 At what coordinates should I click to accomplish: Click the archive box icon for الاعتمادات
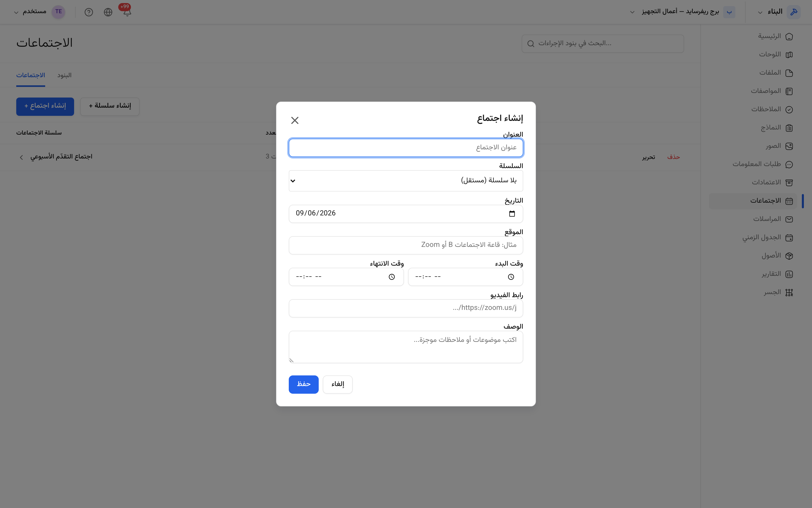(x=789, y=183)
